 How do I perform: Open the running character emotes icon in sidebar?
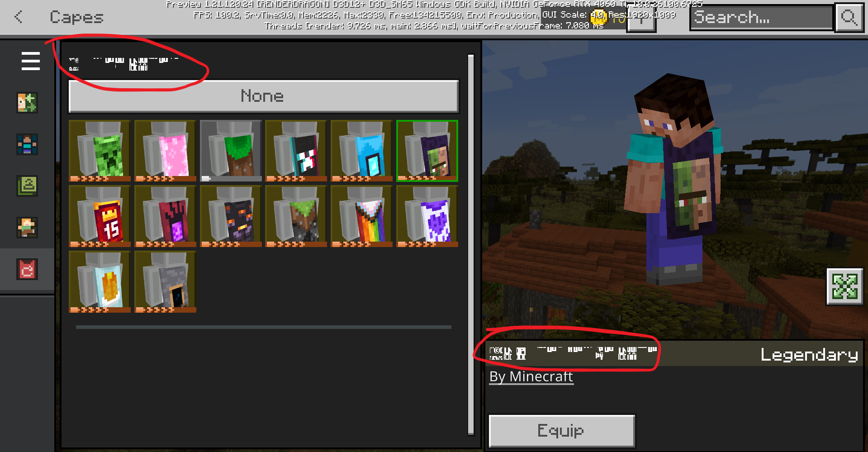coord(27,228)
